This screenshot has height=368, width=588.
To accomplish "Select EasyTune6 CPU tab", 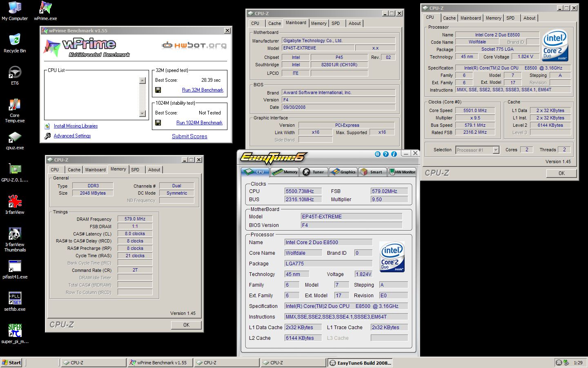I will click(x=255, y=172).
